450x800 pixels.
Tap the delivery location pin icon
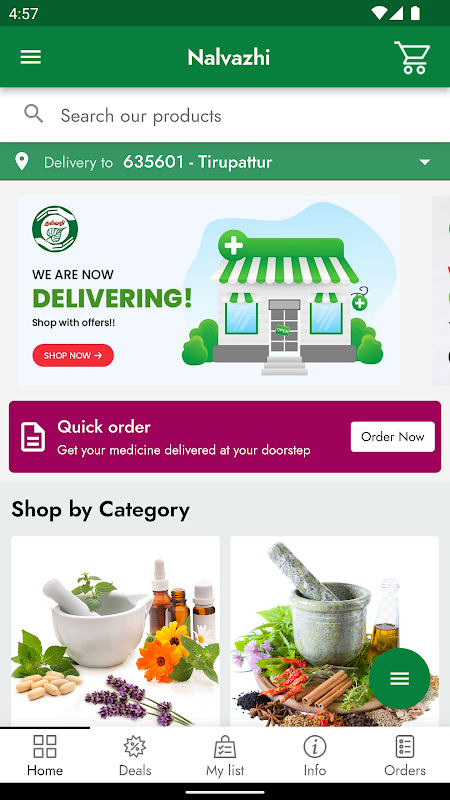pos(21,162)
